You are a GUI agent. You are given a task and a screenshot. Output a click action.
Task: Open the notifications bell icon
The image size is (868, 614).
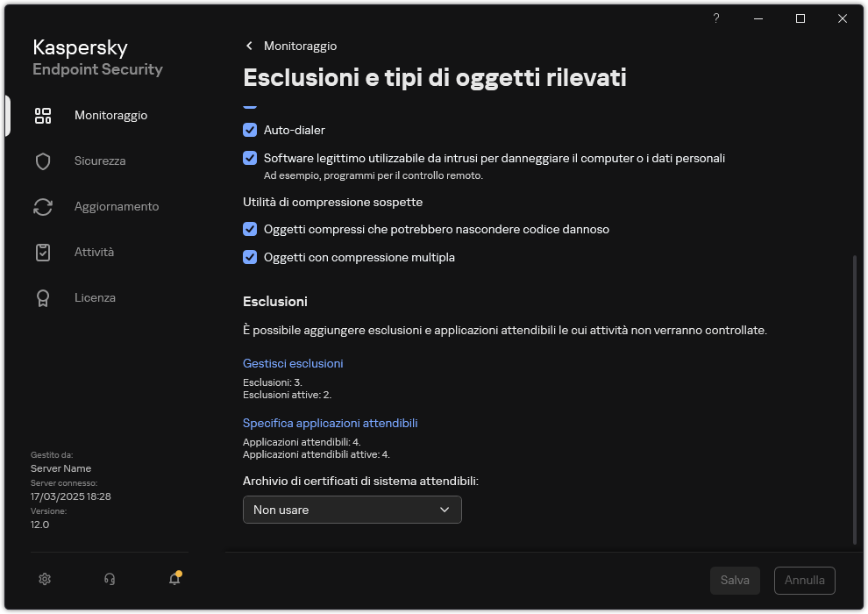pyautogui.click(x=174, y=580)
